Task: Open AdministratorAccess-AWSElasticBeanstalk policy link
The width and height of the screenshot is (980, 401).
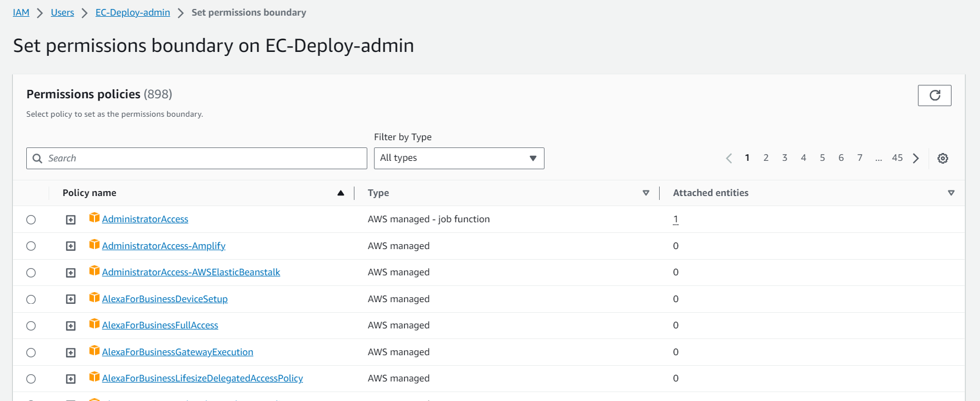Action: [191, 272]
